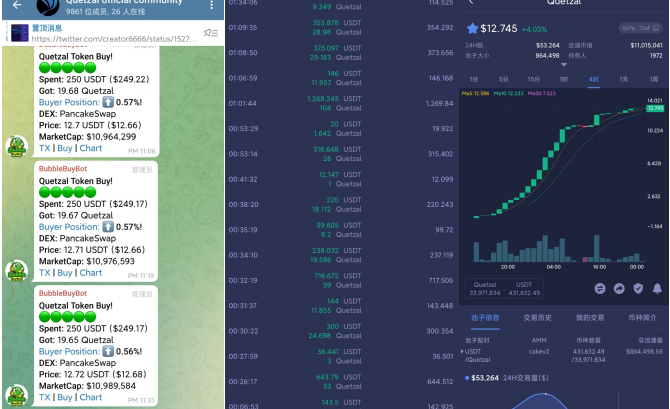Click the USDT 431,632.49 pool box
Screen dimensions: 670x409
coord(524,288)
